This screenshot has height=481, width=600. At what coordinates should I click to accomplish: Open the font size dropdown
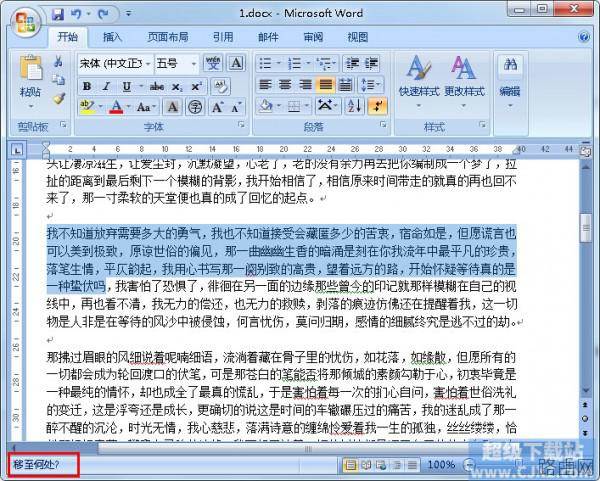pyautogui.click(x=194, y=63)
